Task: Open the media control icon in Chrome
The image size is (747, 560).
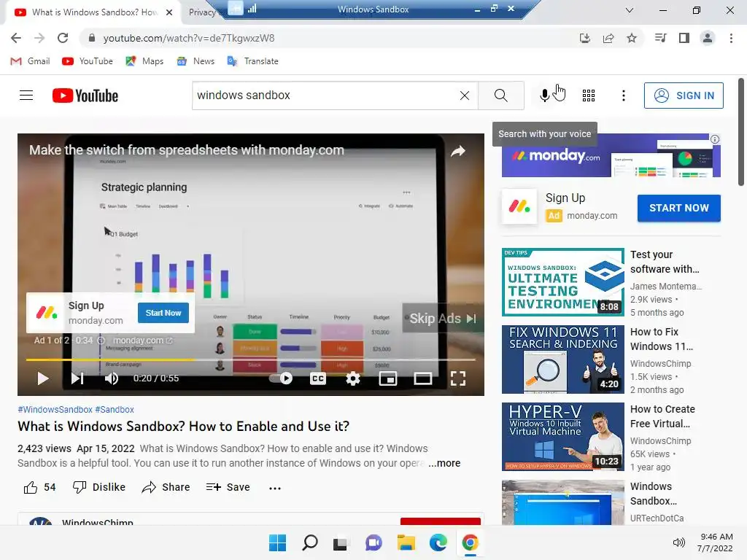Action: pos(660,38)
